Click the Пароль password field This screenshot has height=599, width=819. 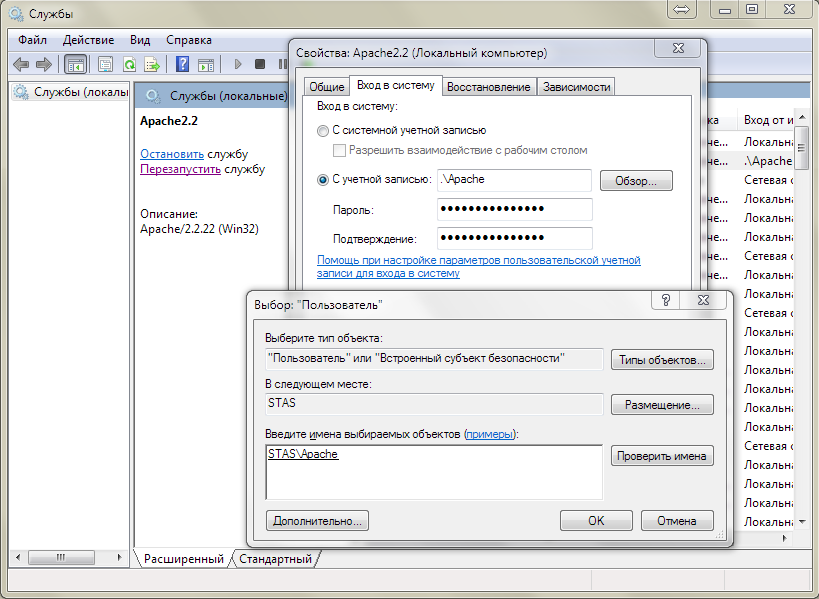click(x=514, y=209)
